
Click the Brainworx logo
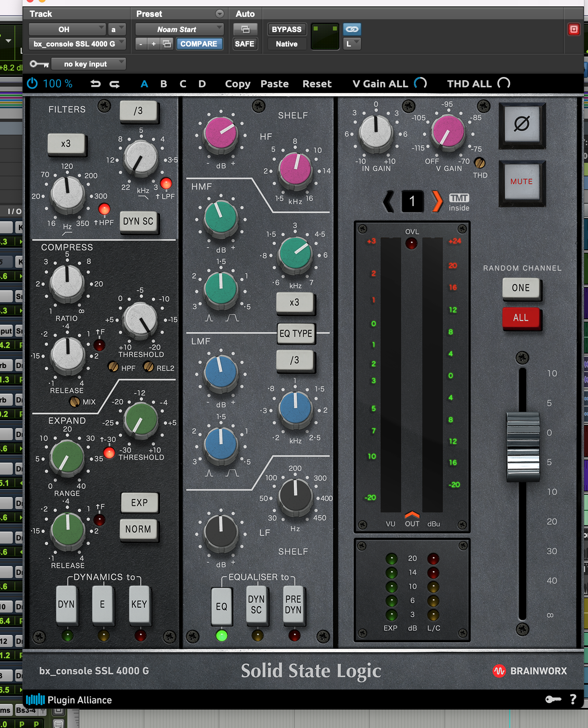pyautogui.click(x=529, y=671)
